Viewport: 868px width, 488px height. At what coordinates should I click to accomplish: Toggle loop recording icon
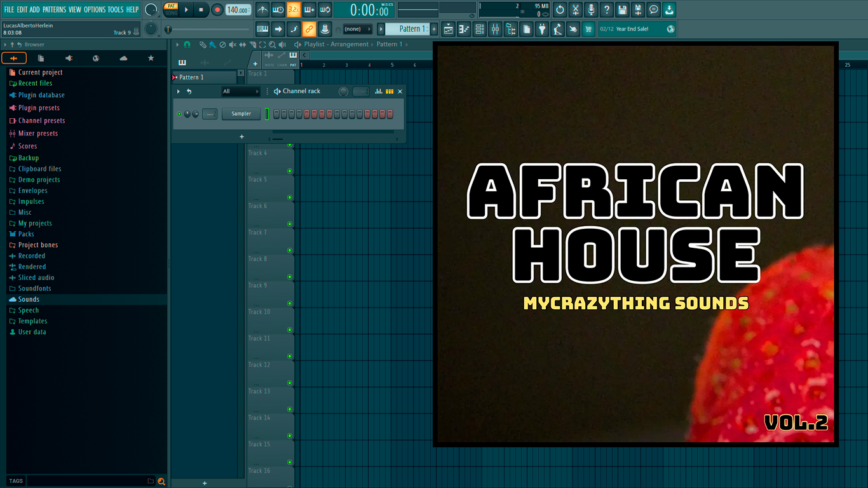coord(325,10)
